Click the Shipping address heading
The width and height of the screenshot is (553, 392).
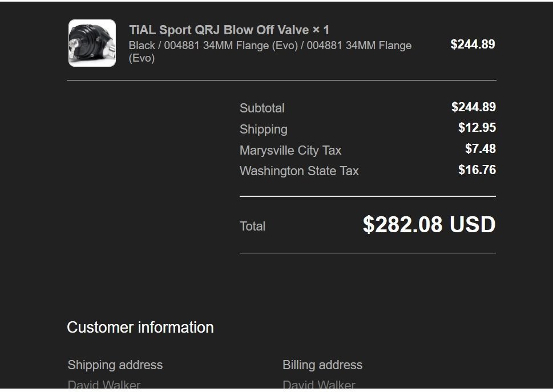115,365
